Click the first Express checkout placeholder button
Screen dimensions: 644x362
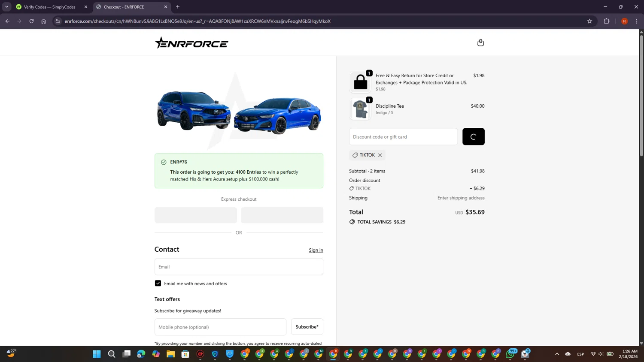click(x=196, y=215)
